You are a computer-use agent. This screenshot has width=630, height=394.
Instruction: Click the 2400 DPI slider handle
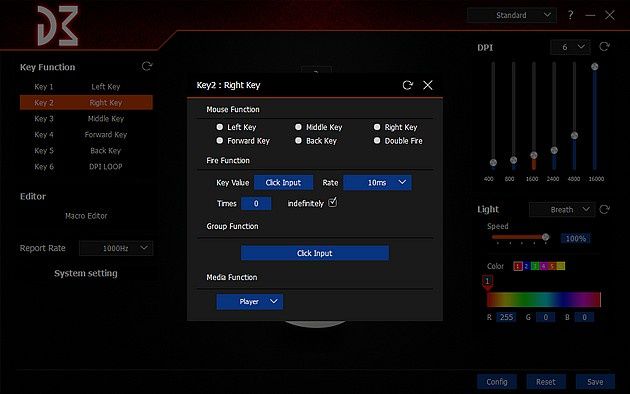tap(554, 151)
